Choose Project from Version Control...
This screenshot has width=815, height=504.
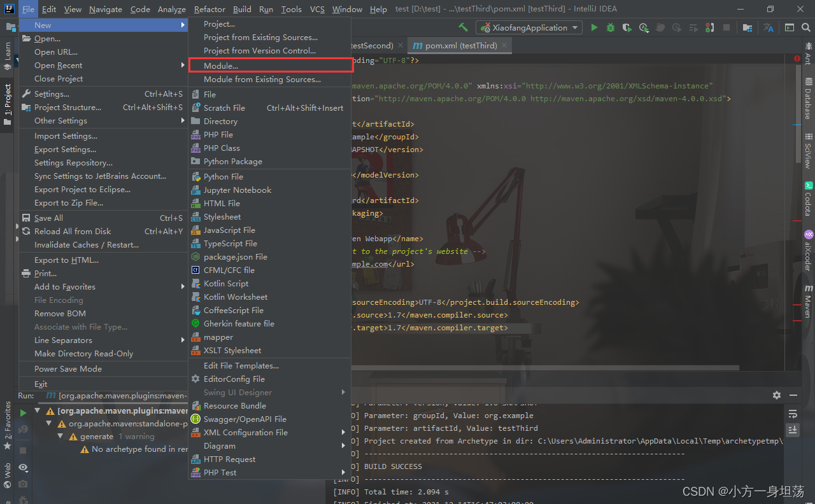[269, 51]
